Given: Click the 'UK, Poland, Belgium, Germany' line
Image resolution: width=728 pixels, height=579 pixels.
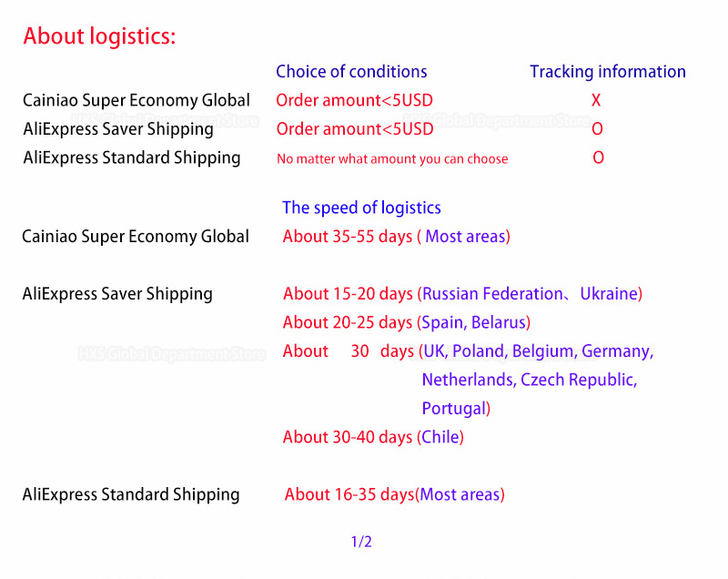Looking at the screenshot, I should 469,351.
